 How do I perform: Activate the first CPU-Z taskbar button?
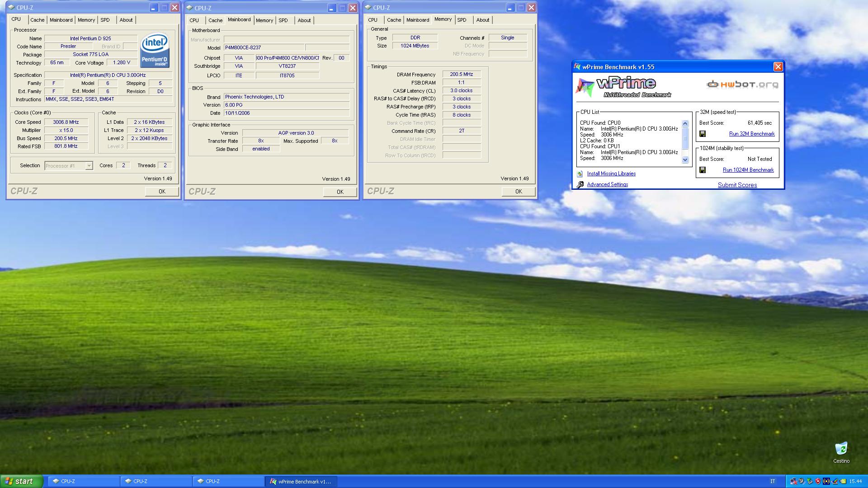tap(84, 482)
